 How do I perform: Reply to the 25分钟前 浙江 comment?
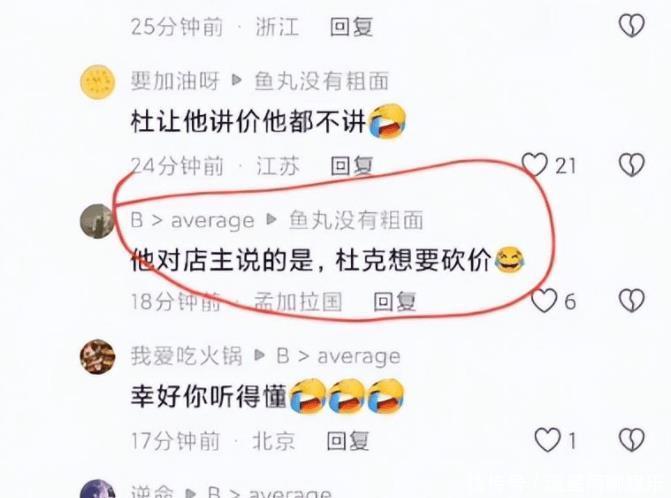pos(351,27)
